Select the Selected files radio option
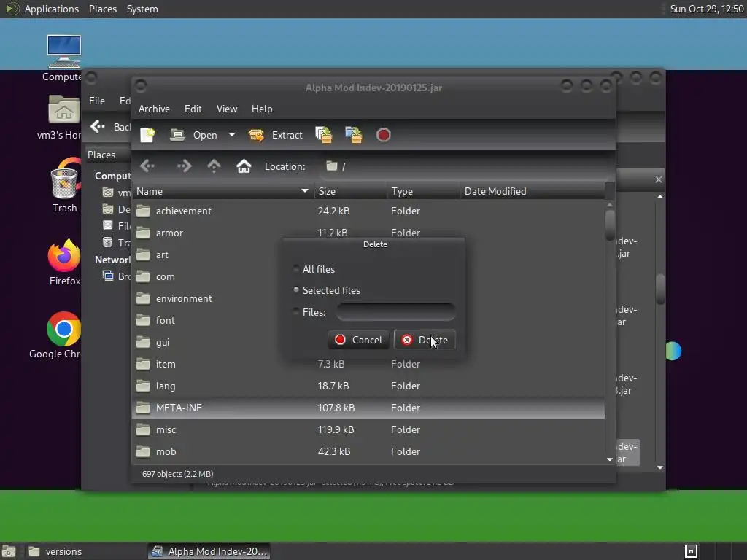747x560 pixels. [296, 290]
